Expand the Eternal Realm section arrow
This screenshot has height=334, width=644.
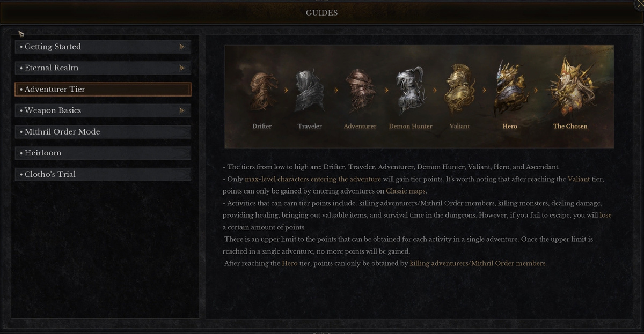182,68
